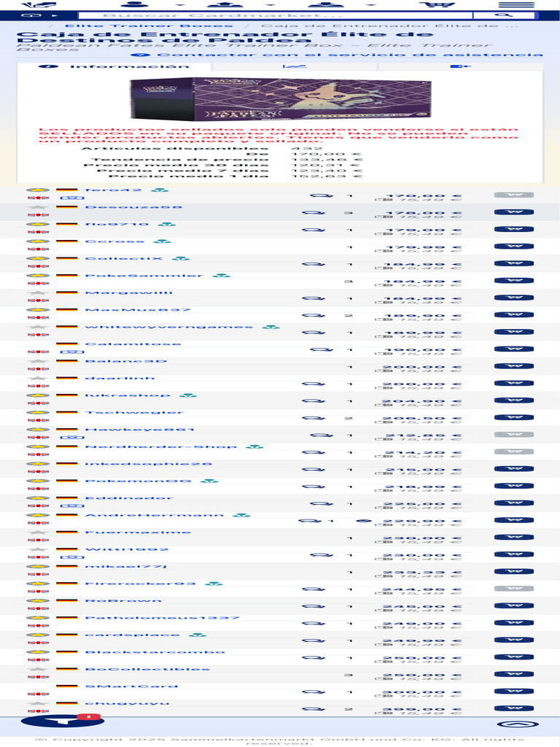
Task: Add Tschwegler's offer to cart
Action: click(514, 418)
